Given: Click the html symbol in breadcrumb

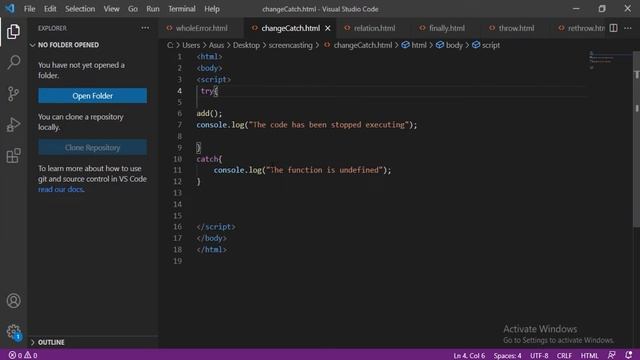Looking at the screenshot, I should click(x=414, y=45).
